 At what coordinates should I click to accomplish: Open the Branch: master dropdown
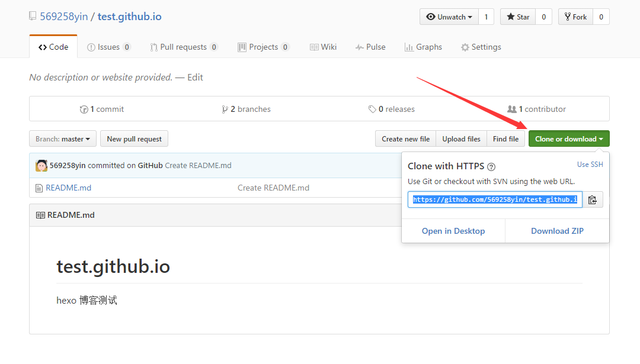point(62,139)
